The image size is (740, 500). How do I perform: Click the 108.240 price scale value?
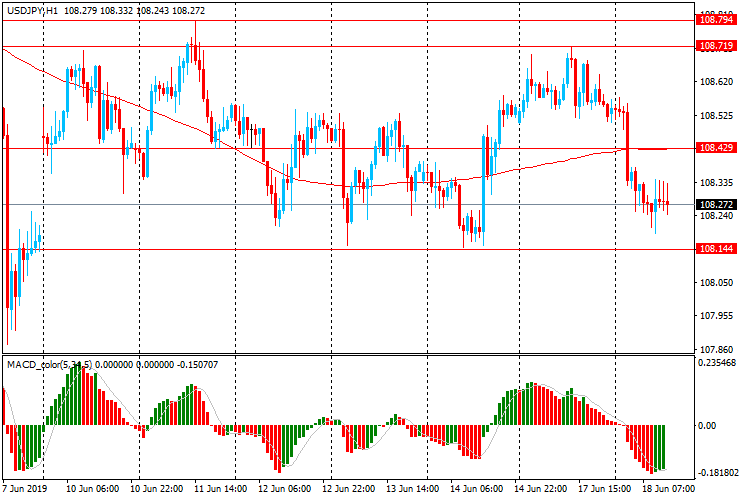[x=716, y=215]
